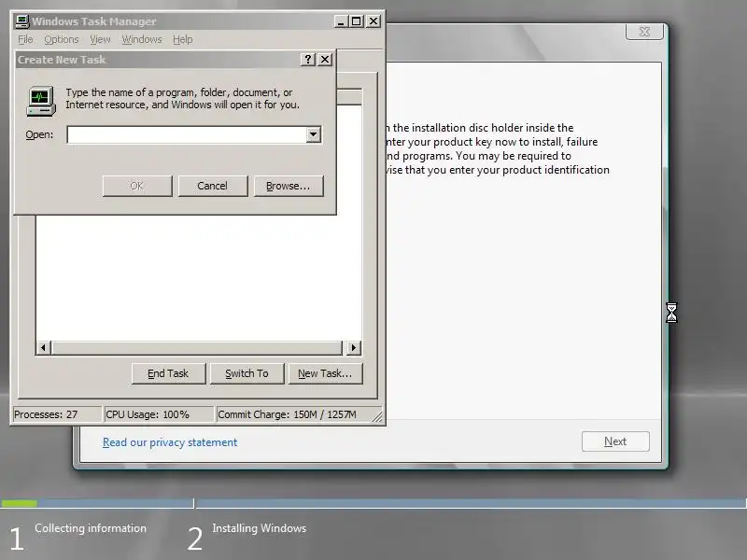Click the Task Manager title bar icon
Viewport: 747px width, 560px height.
point(21,21)
